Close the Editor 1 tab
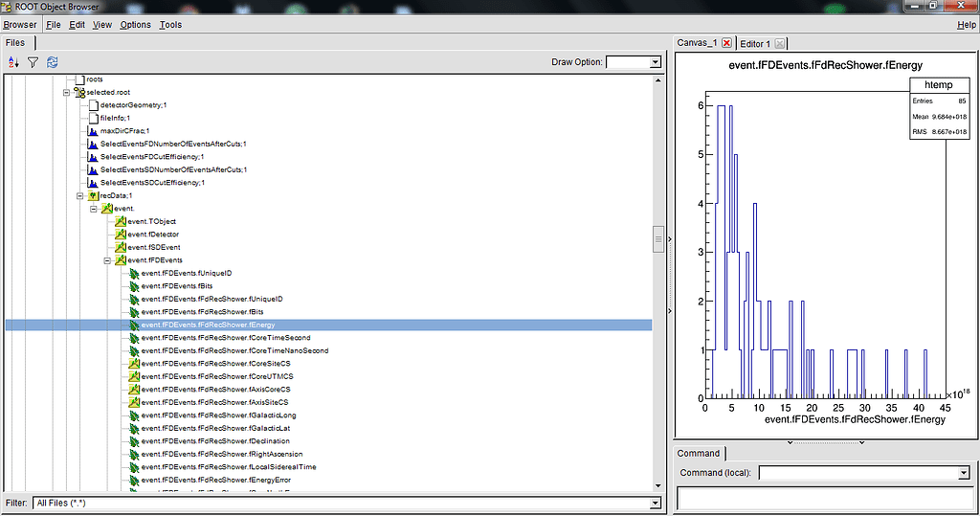Viewport: 980px width, 516px height. pos(779,44)
